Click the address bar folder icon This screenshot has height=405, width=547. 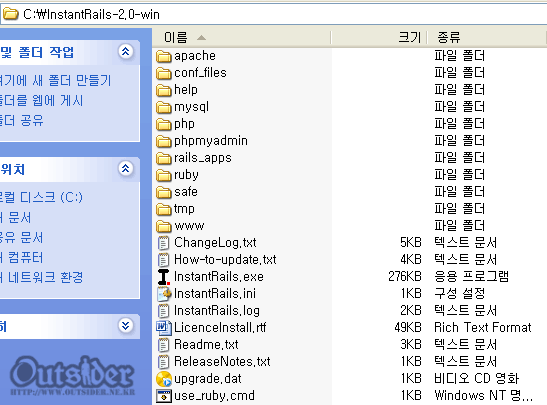[10, 14]
